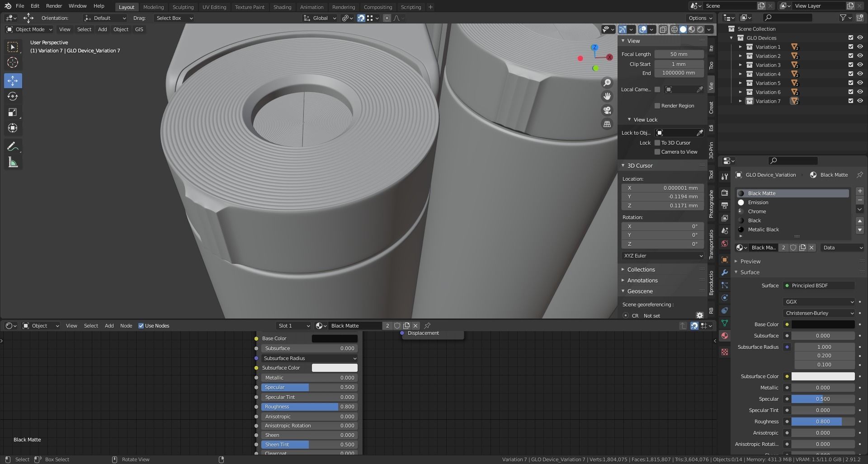
Task: Uncheck GLO Devices collection checkbox
Action: pos(850,38)
